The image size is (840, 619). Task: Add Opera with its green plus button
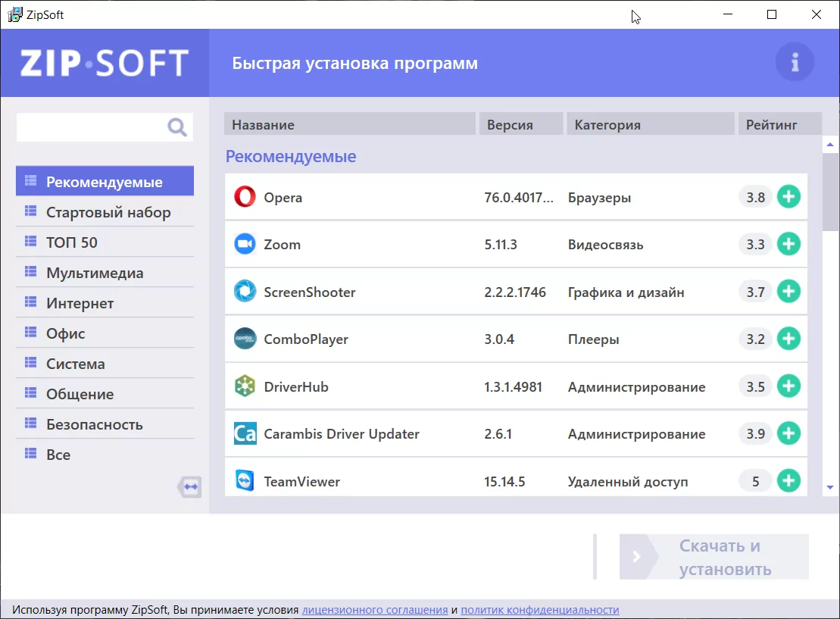point(788,197)
